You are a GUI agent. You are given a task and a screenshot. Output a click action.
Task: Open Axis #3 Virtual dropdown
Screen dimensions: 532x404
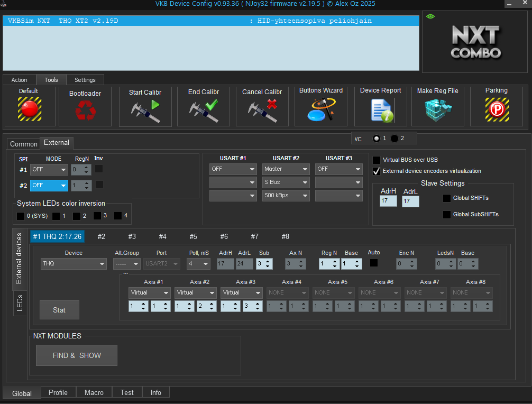pyautogui.click(x=241, y=293)
